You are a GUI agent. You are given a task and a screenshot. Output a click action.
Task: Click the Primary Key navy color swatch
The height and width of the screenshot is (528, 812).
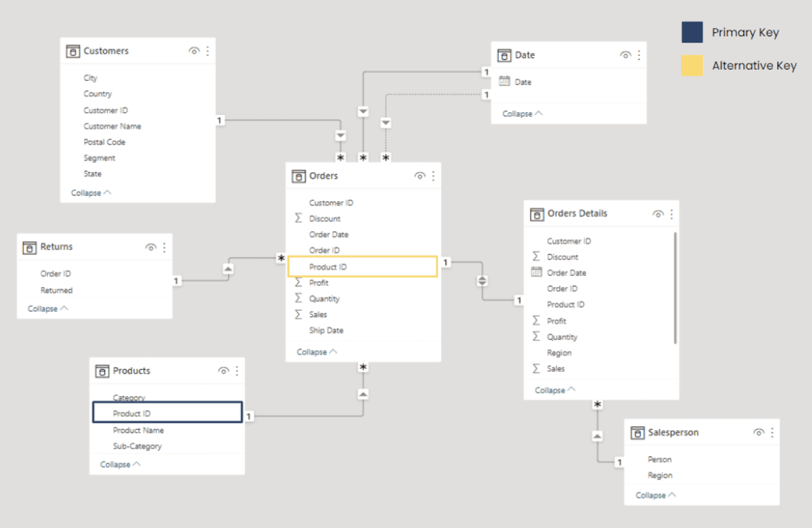tap(692, 32)
